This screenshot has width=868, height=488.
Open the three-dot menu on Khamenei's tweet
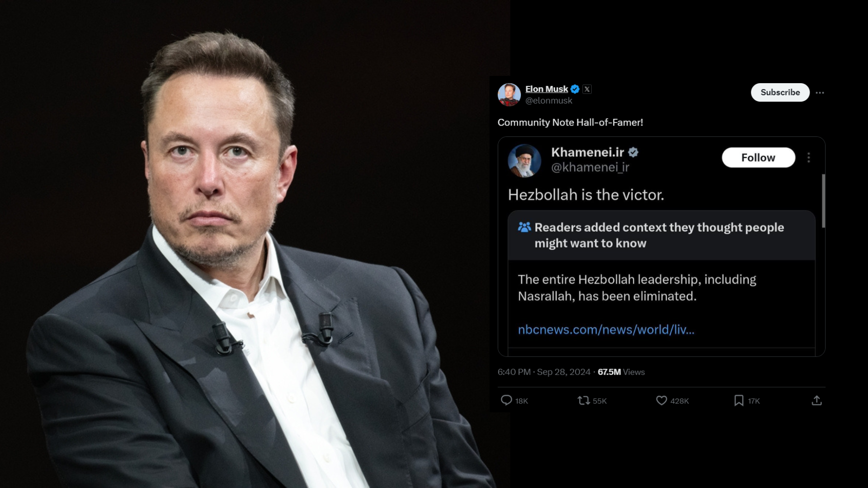pos(809,157)
